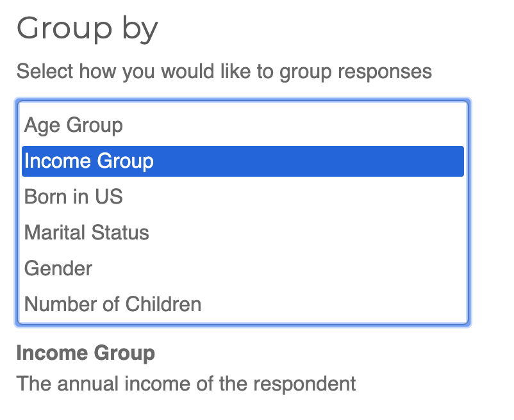The image size is (514, 420).
Task: Pick the Gender option
Action: [58, 268]
